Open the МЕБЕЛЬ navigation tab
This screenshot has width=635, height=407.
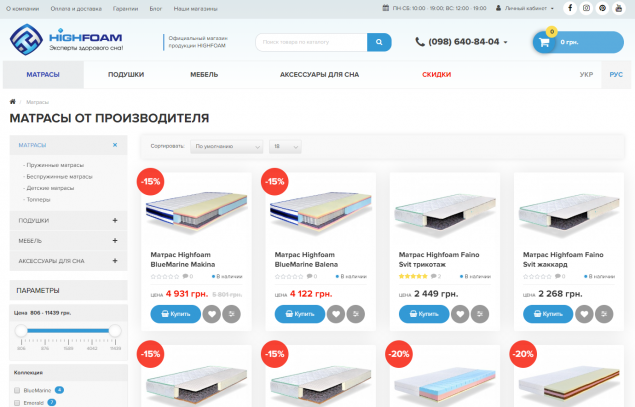point(204,75)
